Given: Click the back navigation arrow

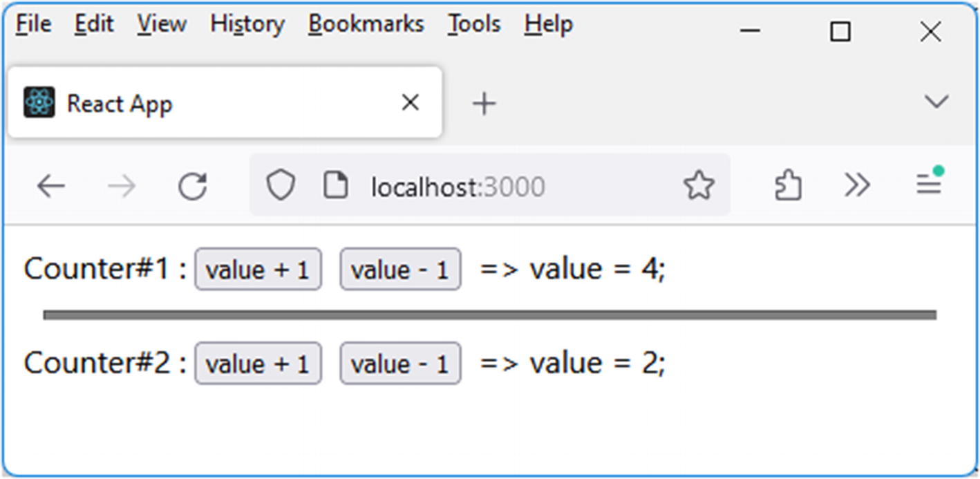Looking at the screenshot, I should point(50,186).
